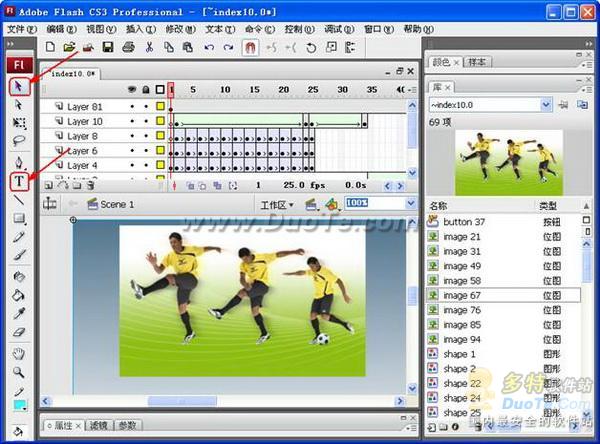Select the Lasso tool

coord(19,141)
